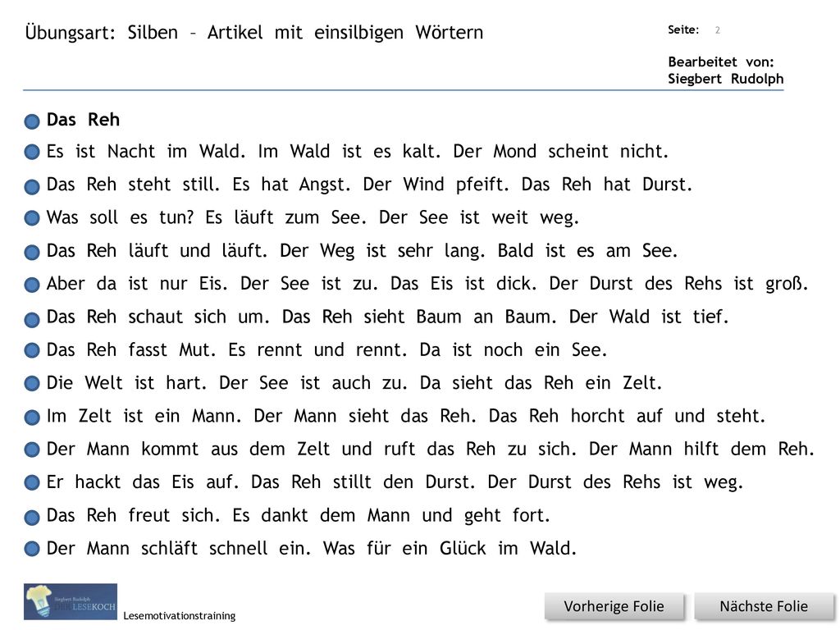840x630 pixels.
Task: Click the sentence 'Der Wald ist tief.'
Action: click(x=649, y=317)
